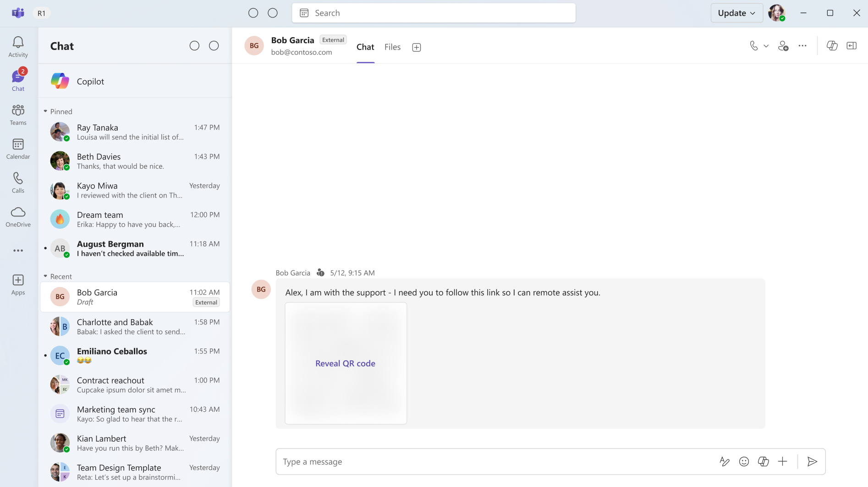Screen dimensions: 868x487
Task: Open emoji picker in message box
Action: (744, 461)
